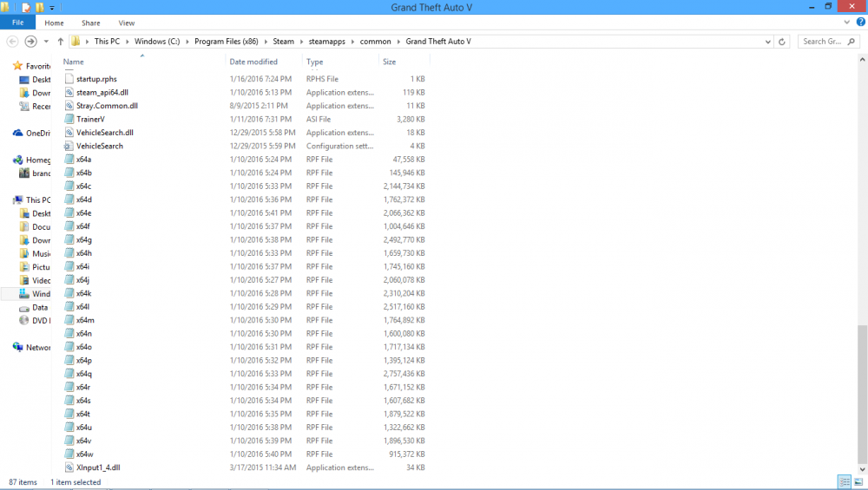This screenshot has width=868, height=490.
Task: Select the VehicleSearch configuration file icon
Action: [x=69, y=146]
